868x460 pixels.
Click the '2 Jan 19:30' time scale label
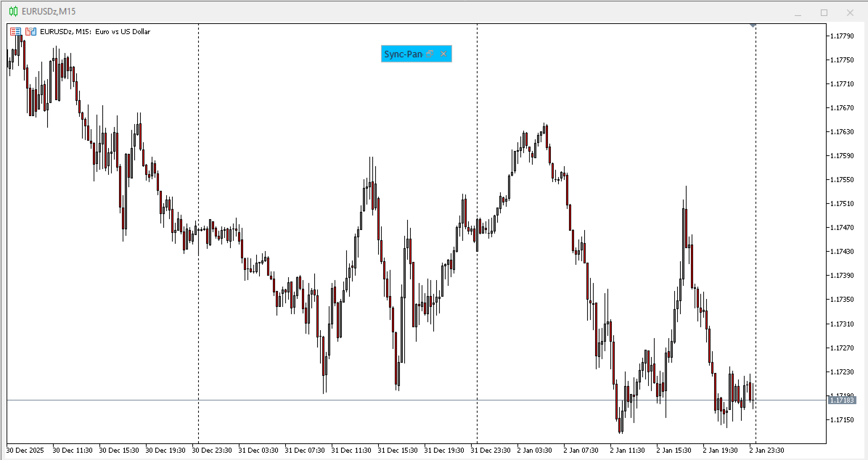tap(721, 451)
